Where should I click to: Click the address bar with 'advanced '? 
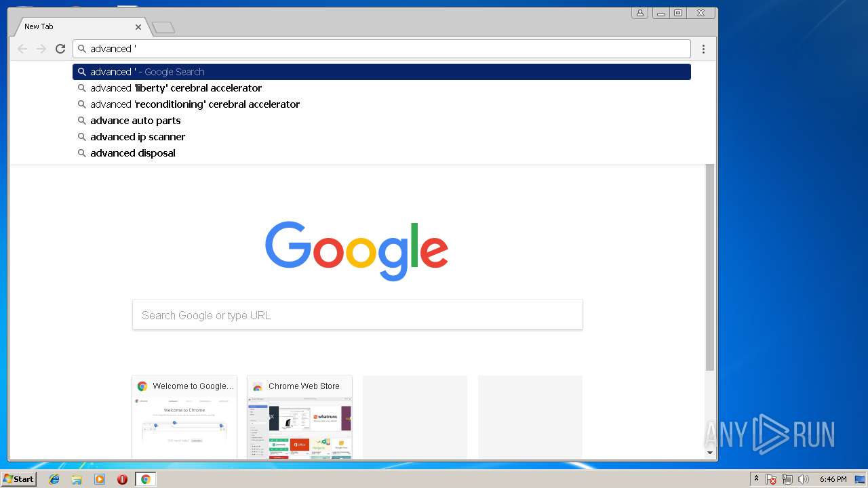click(x=381, y=49)
